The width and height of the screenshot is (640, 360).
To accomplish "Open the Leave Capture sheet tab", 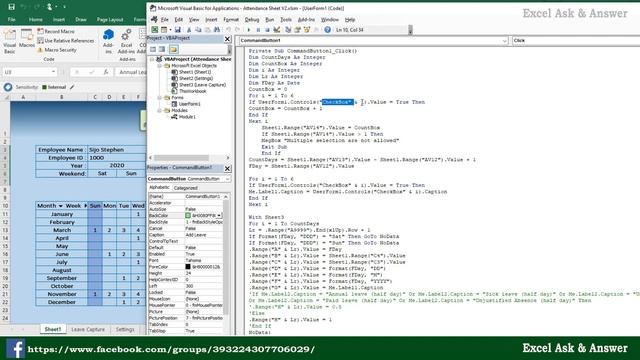I will pyautogui.click(x=88, y=329).
